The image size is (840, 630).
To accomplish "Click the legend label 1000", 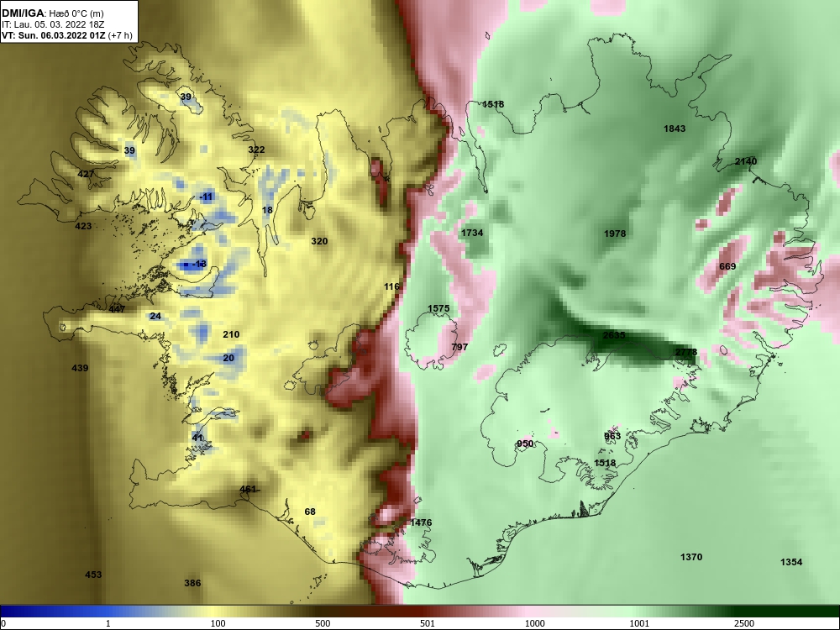I will (534, 623).
